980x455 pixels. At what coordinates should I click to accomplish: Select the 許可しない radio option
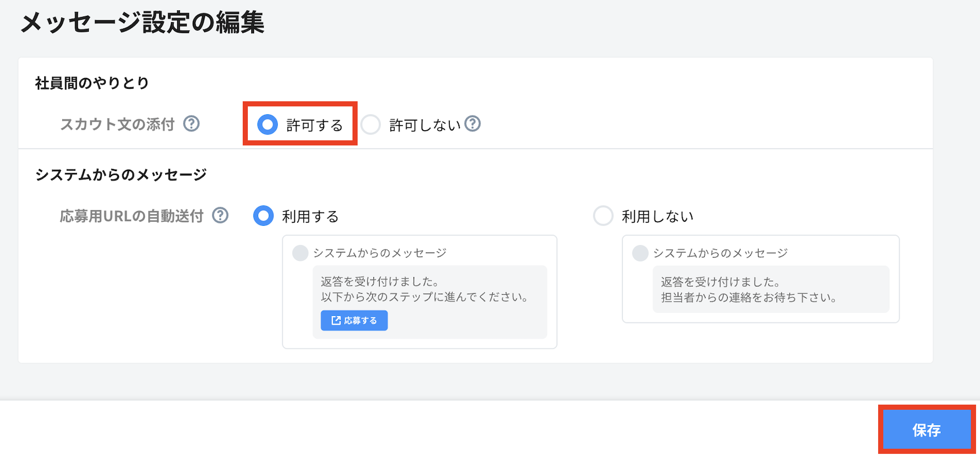pyautogui.click(x=371, y=125)
